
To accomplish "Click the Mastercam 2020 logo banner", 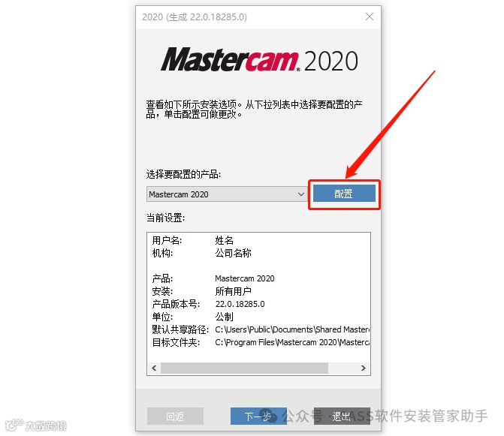I will [x=259, y=60].
